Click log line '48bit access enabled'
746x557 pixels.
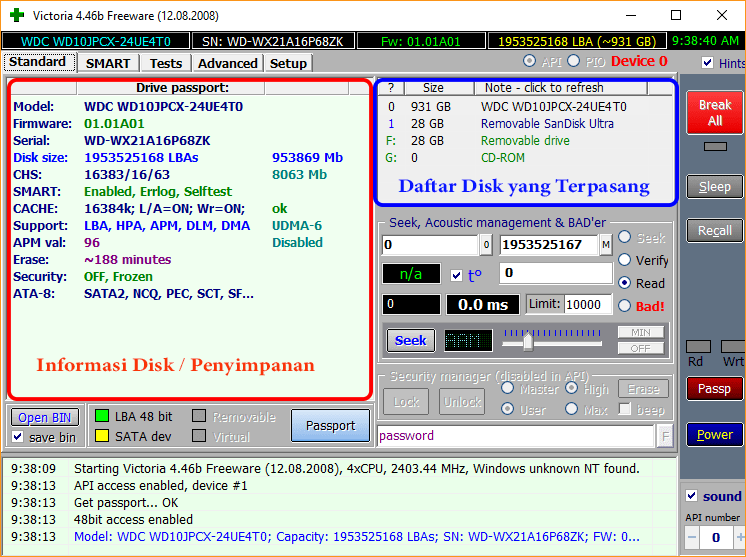point(134,519)
